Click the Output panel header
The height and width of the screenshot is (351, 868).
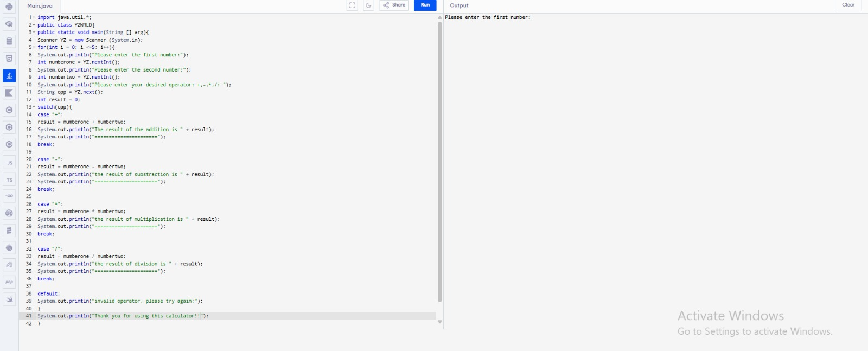(459, 5)
